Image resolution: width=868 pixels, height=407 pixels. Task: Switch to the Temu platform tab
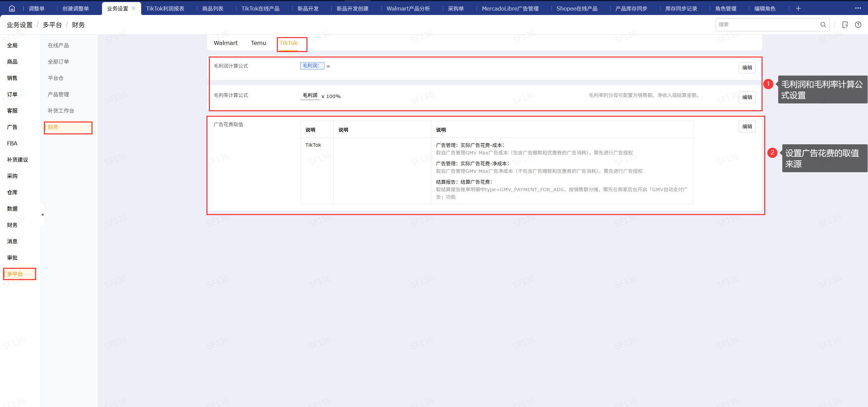(x=258, y=43)
